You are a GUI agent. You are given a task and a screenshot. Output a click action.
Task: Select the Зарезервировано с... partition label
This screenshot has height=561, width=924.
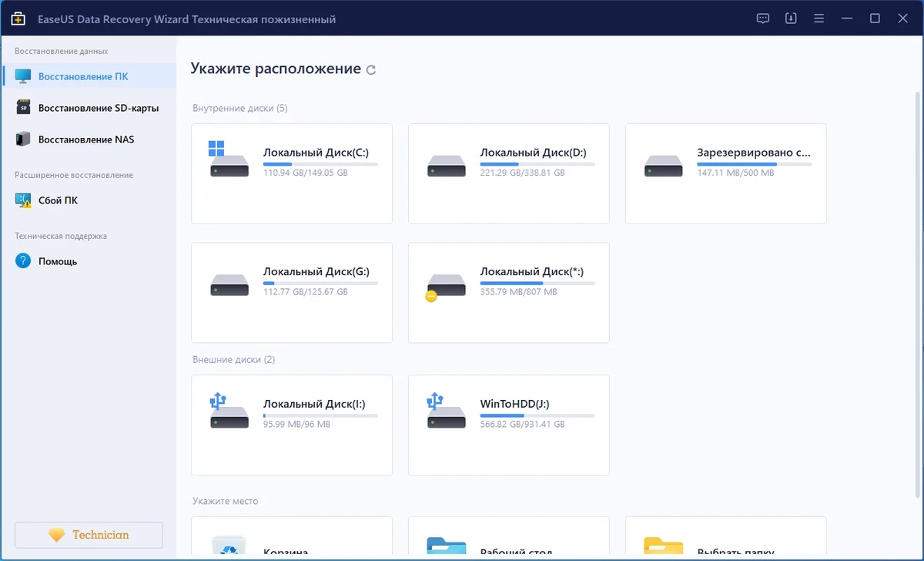[754, 153]
